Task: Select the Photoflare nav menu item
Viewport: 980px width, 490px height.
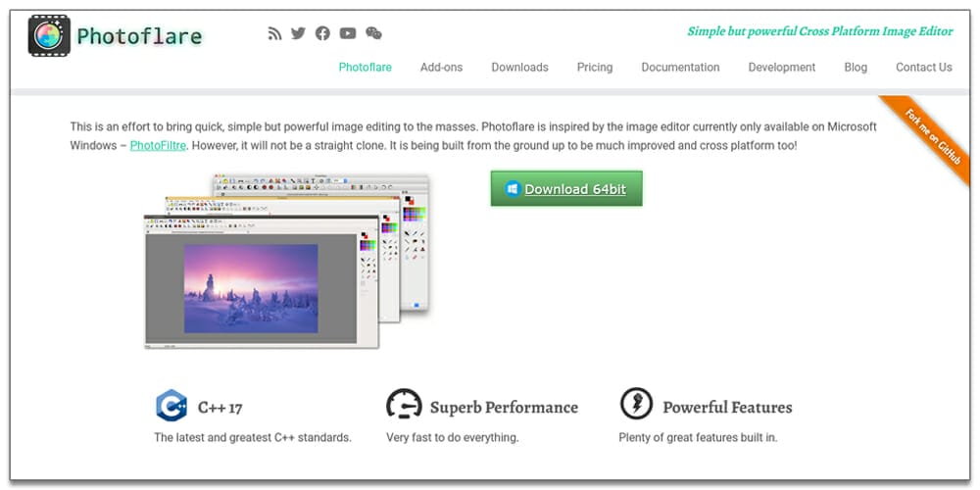Action: coord(365,68)
